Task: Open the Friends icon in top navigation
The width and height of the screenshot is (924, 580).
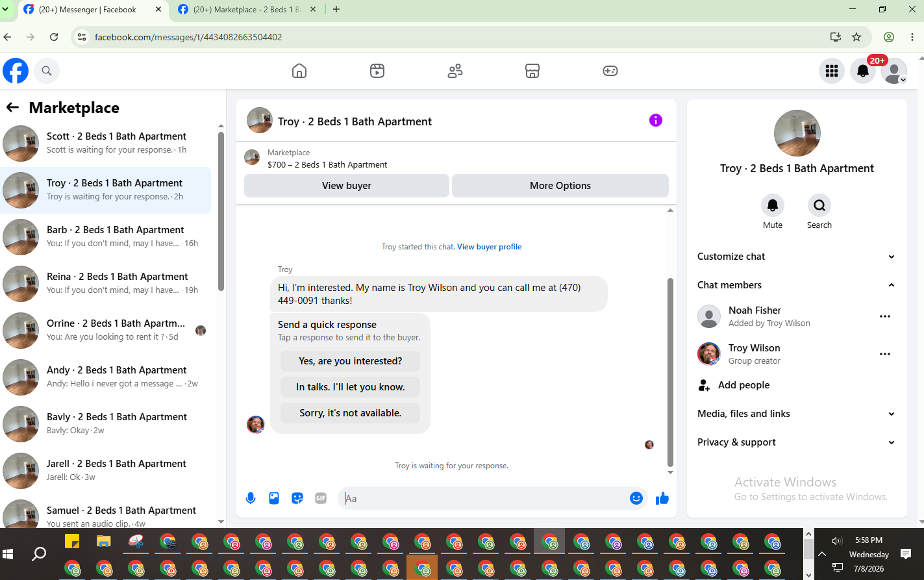Action: coord(455,71)
